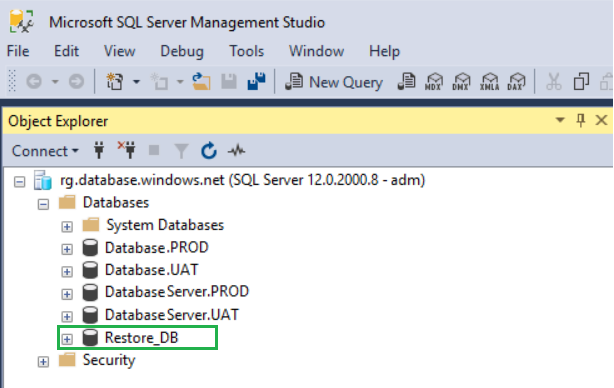Click the Save All icon

[256, 81]
